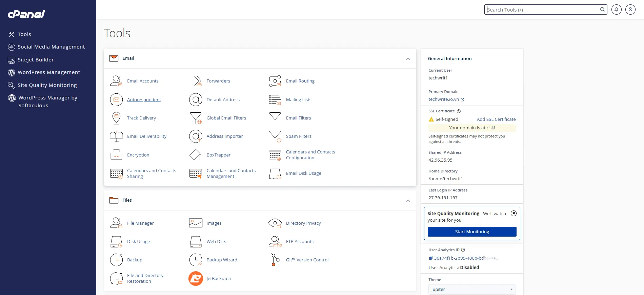Open the Backup clock icon

(x=116, y=260)
